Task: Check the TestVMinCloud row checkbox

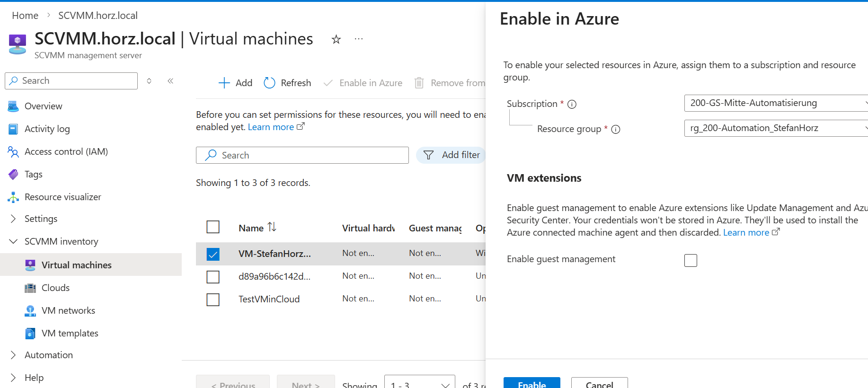Action: click(213, 300)
